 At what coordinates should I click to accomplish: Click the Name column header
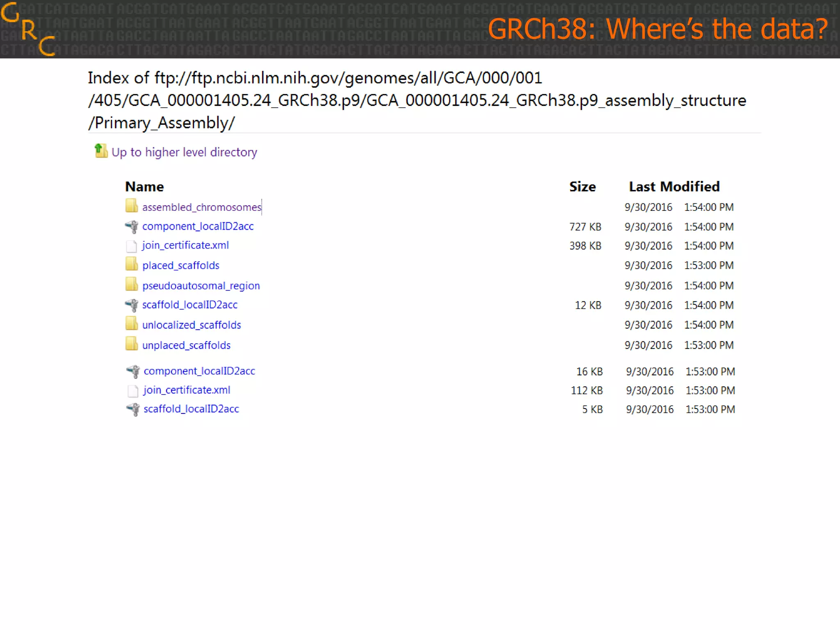point(144,187)
